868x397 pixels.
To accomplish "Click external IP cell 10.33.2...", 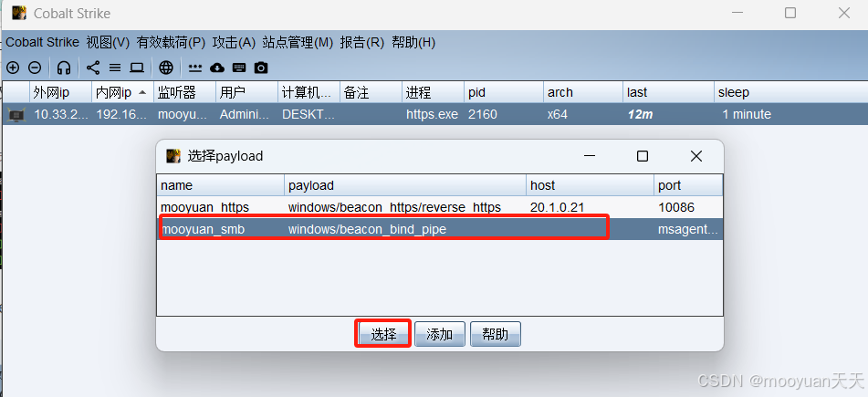I will click(x=59, y=115).
